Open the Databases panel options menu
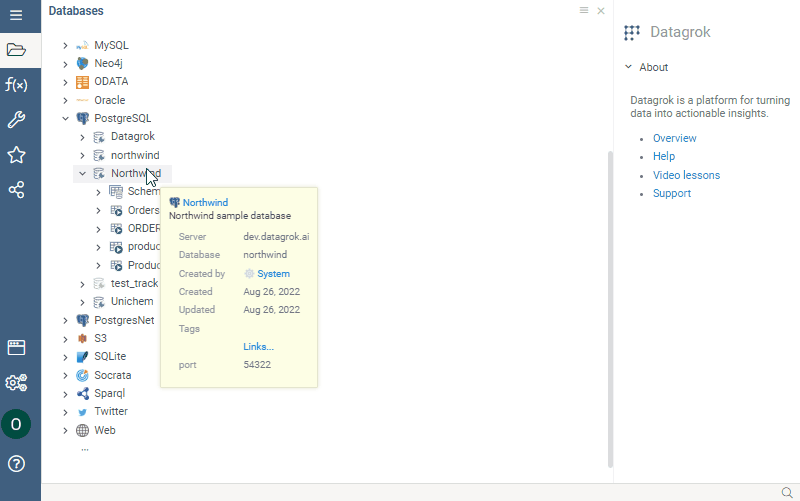The height and width of the screenshot is (501, 800). pyautogui.click(x=584, y=10)
